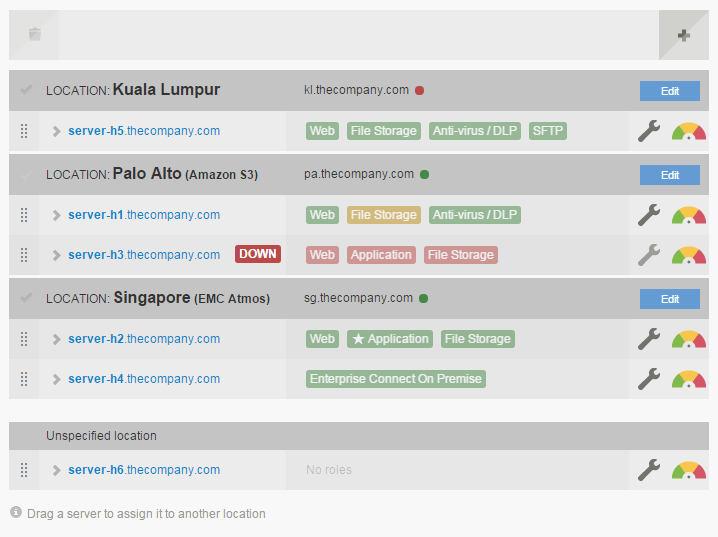
Task: Open performance gauge for server-h1
Action: (688, 215)
